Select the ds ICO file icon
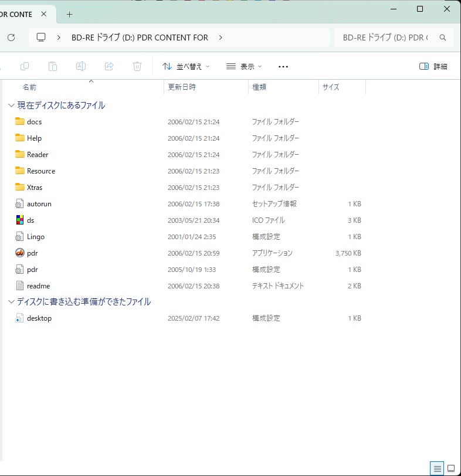The width and height of the screenshot is (461, 476). coord(20,220)
